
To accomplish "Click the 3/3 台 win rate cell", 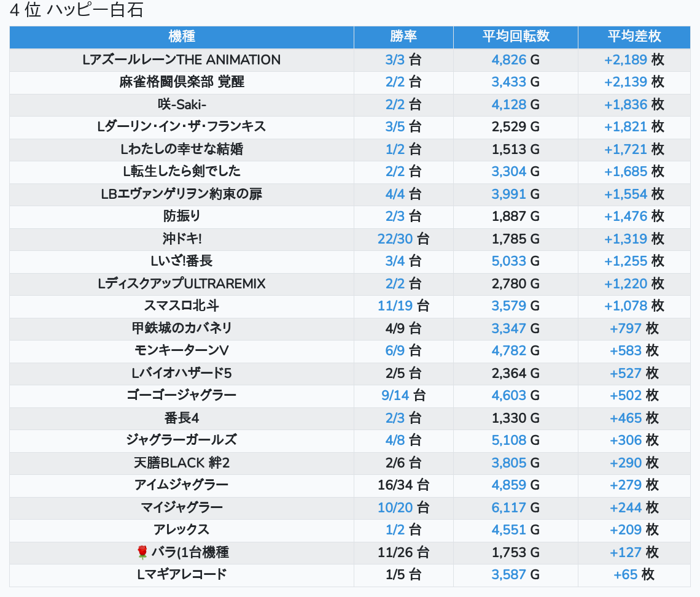I will pyautogui.click(x=403, y=60).
